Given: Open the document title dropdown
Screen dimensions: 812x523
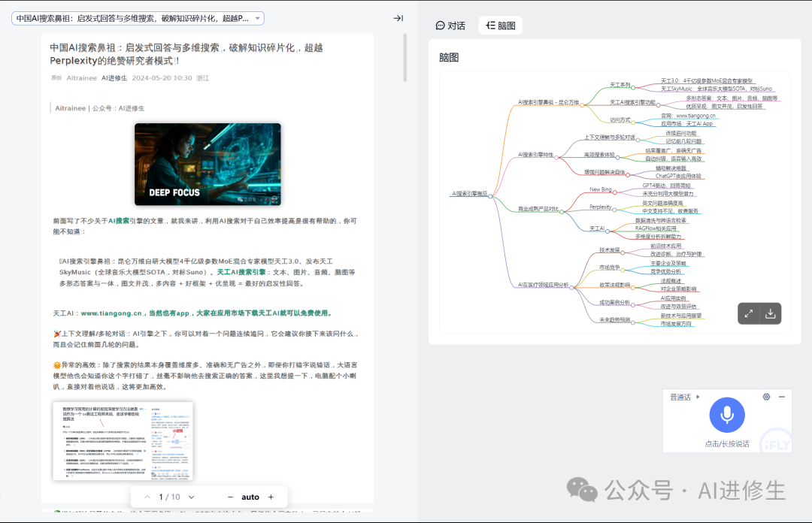Looking at the screenshot, I should click(x=258, y=19).
